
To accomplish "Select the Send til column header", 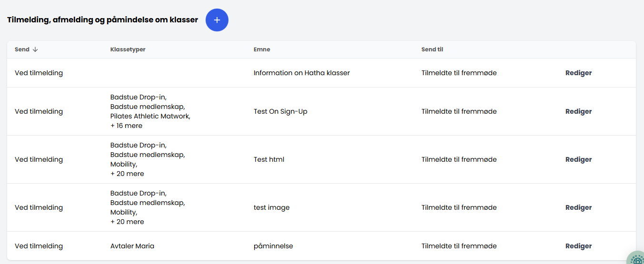I will (432, 49).
